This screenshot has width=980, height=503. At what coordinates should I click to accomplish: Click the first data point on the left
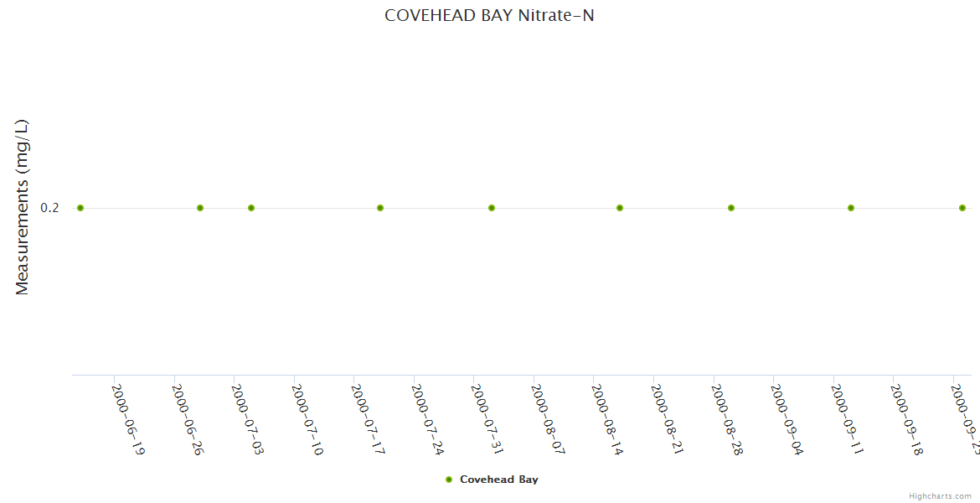point(80,208)
